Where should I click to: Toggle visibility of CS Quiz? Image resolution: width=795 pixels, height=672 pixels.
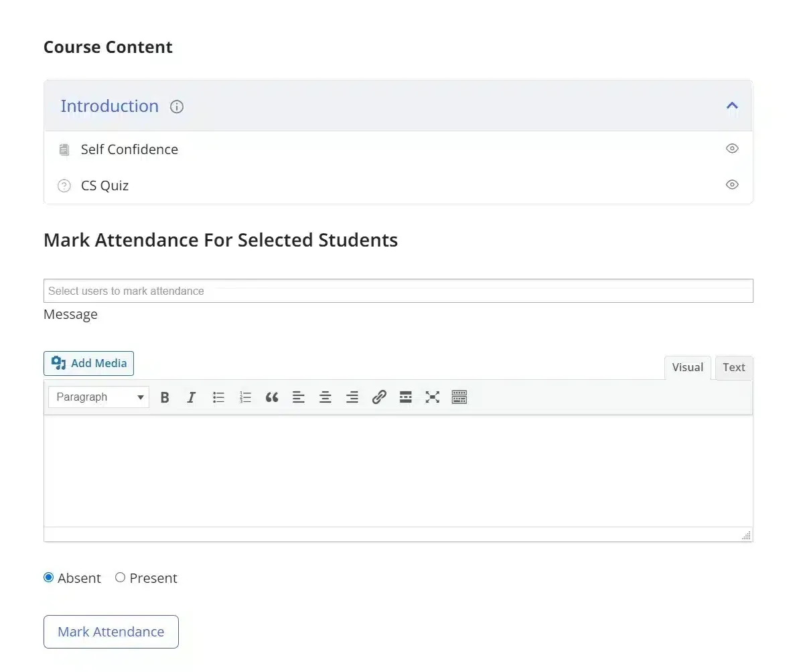click(732, 184)
